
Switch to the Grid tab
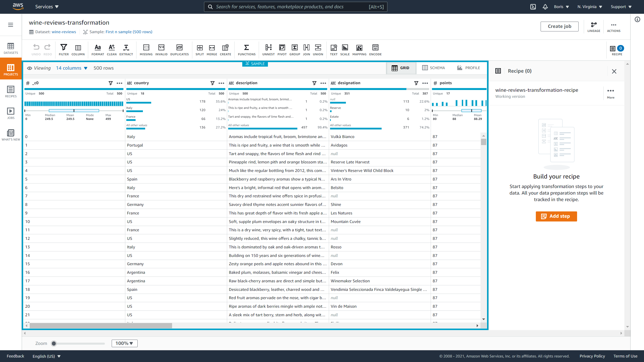(x=401, y=68)
